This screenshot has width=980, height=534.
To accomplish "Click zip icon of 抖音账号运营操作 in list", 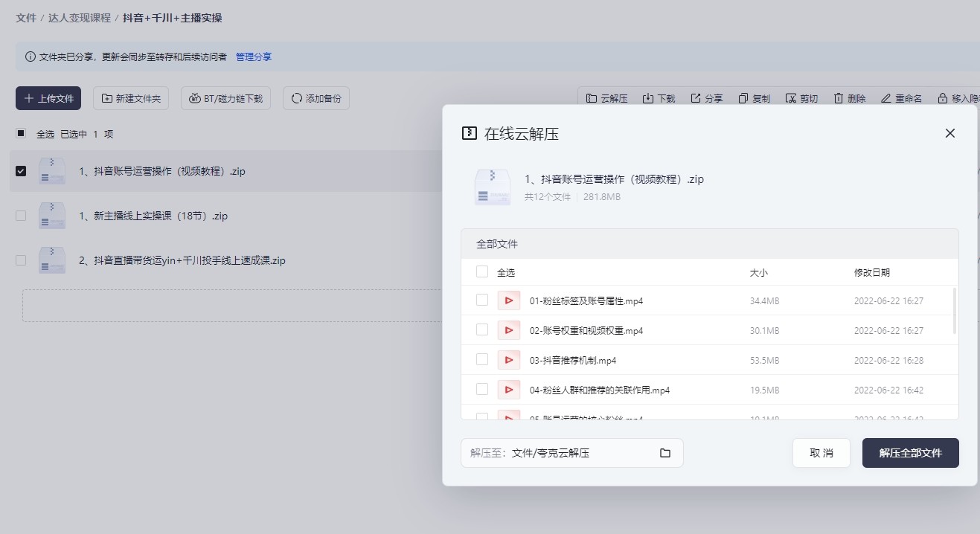I will 52,171.
